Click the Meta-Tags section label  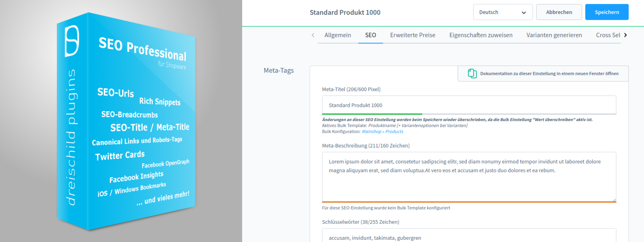click(x=279, y=70)
